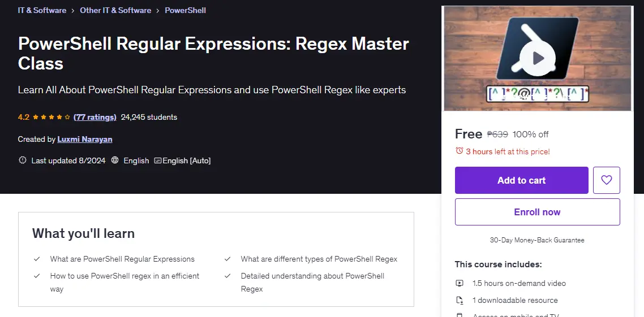Image resolution: width=644 pixels, height=317 pixels.
Task: Click the last updated alert icon
Action: coord(23,160)
